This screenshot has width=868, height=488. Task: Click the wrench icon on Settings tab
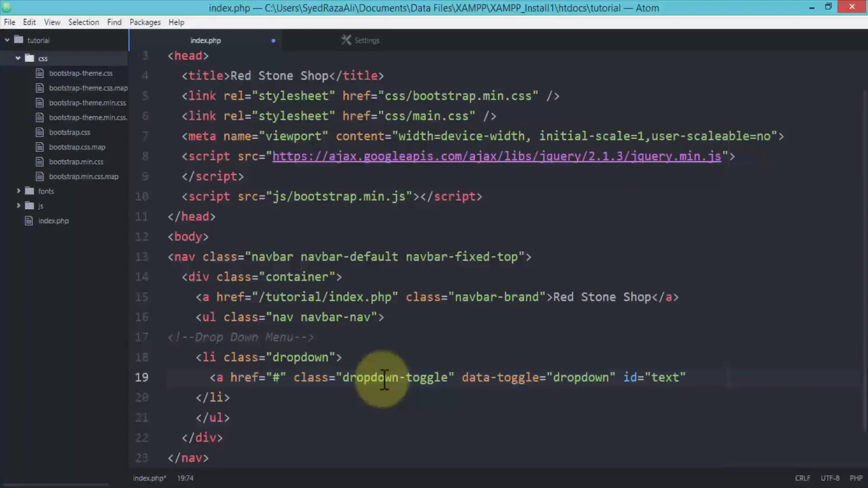point(346,40)
